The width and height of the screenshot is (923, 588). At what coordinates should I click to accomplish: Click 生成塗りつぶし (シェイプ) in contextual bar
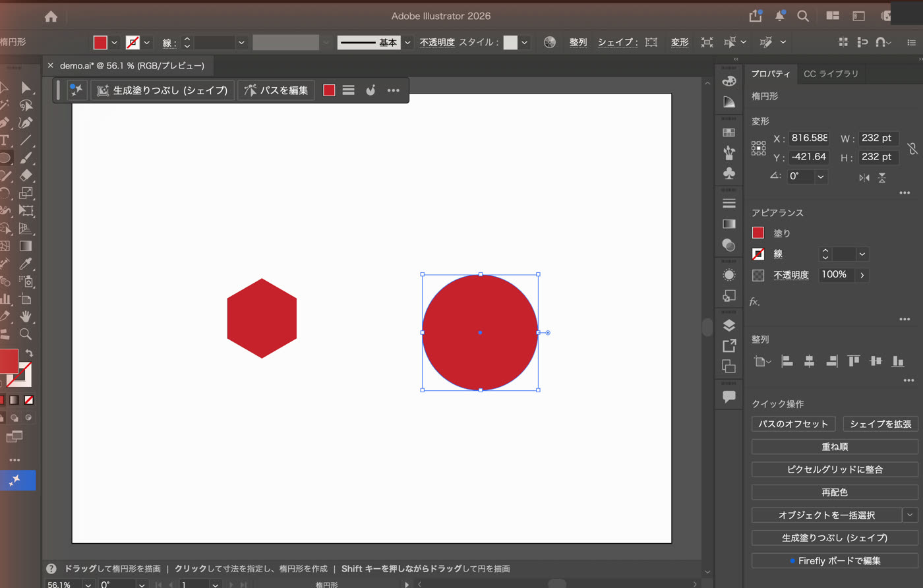click(162, 90)
